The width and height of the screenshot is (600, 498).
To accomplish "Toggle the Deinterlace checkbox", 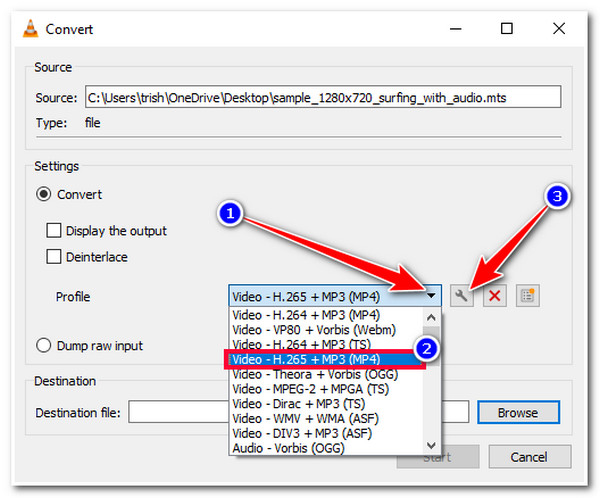I will pyautogui.click(x=54, y=257).
